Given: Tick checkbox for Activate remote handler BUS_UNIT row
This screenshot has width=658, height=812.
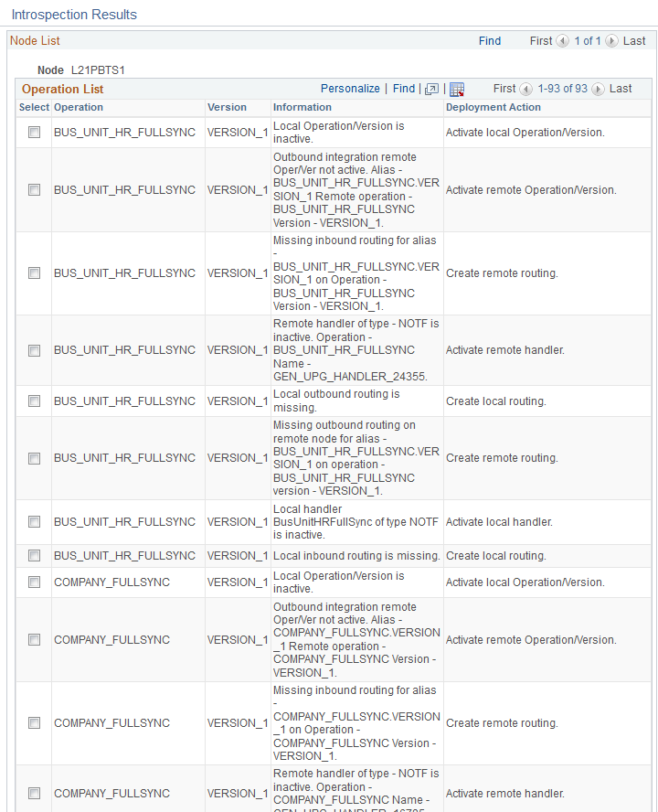Looking at the screenshot, I should click(x=34, y=350).
